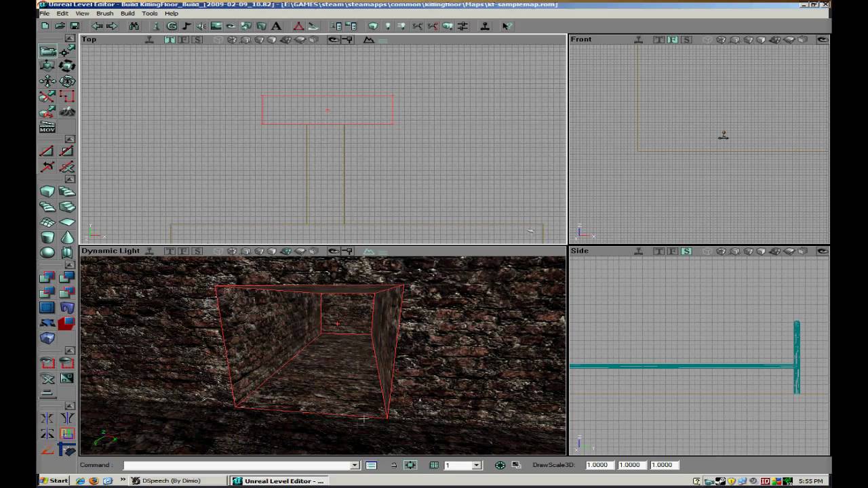
Task: Collapse the clipping tools section arrow
Action: pos(71,139)
